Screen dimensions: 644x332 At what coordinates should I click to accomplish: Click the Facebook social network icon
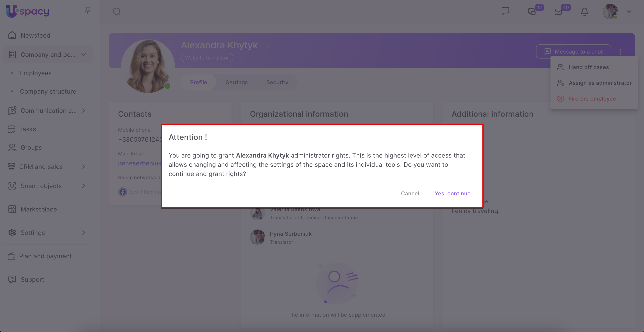122,192
